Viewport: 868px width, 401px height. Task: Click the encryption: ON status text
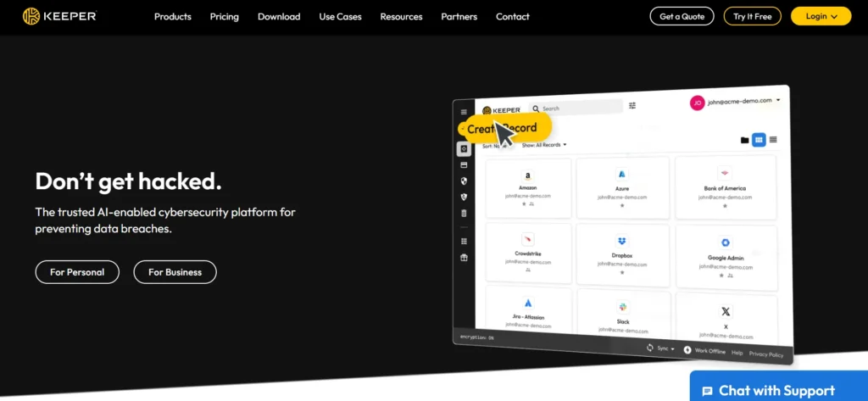click(x=476, y=337)
